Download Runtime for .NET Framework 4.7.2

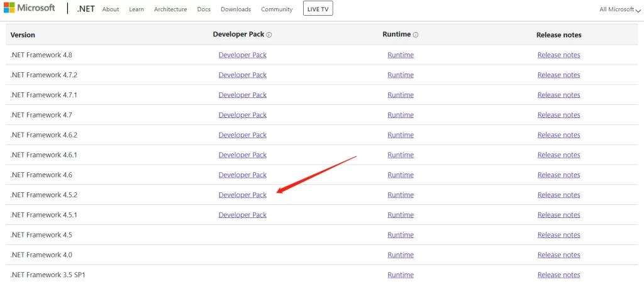tap(401, 75)
